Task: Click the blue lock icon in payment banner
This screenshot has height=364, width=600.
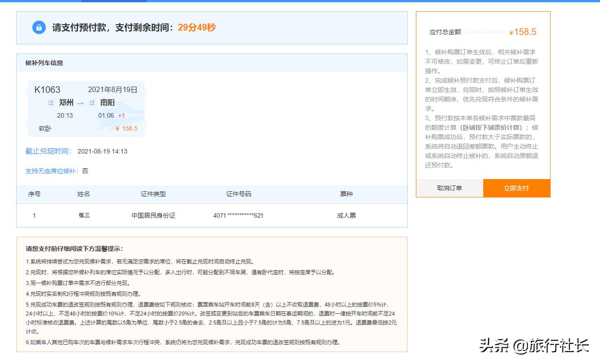Action: 39,27
